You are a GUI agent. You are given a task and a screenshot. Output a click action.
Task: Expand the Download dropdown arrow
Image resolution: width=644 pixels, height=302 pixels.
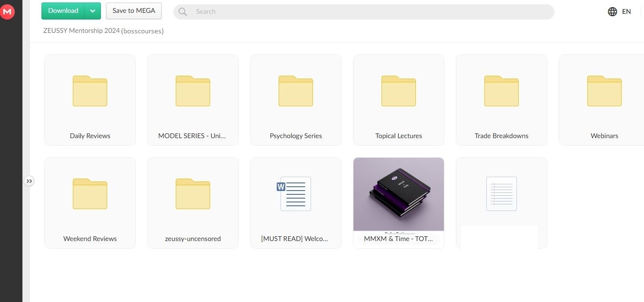click(x=93, y=11)
